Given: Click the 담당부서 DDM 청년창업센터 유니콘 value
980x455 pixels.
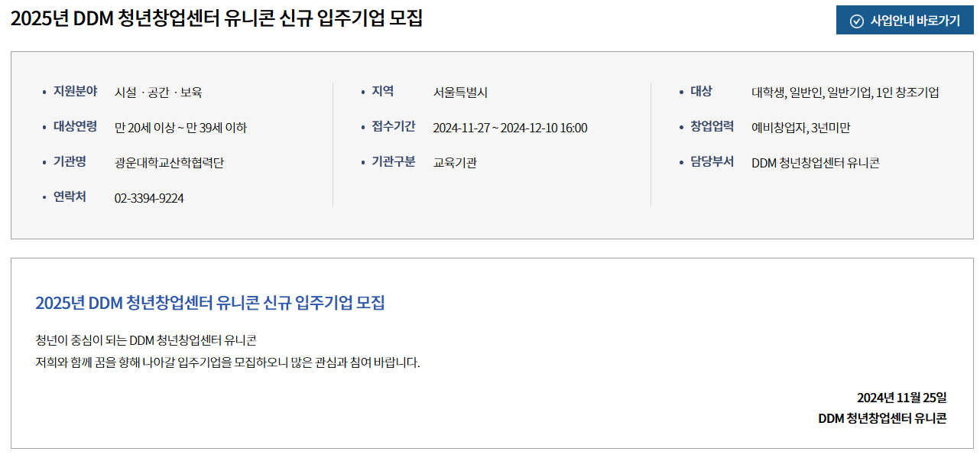Looking at the screenshot, I should click(x=816, y=163).
